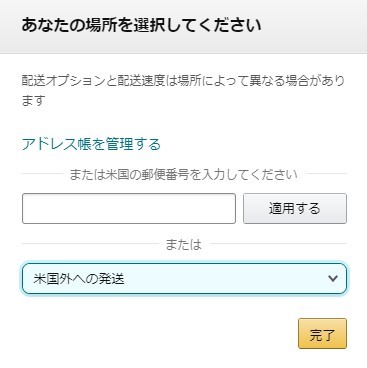This screenshot has width=367, height=368.
Task: Focus the US zip code input field
Action: (129, 208)
